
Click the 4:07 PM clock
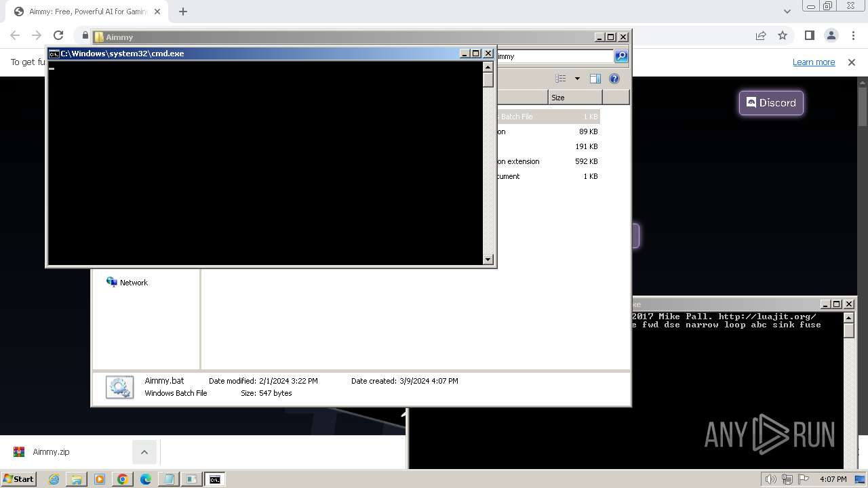pyautogui.click(x=833, y=479)
